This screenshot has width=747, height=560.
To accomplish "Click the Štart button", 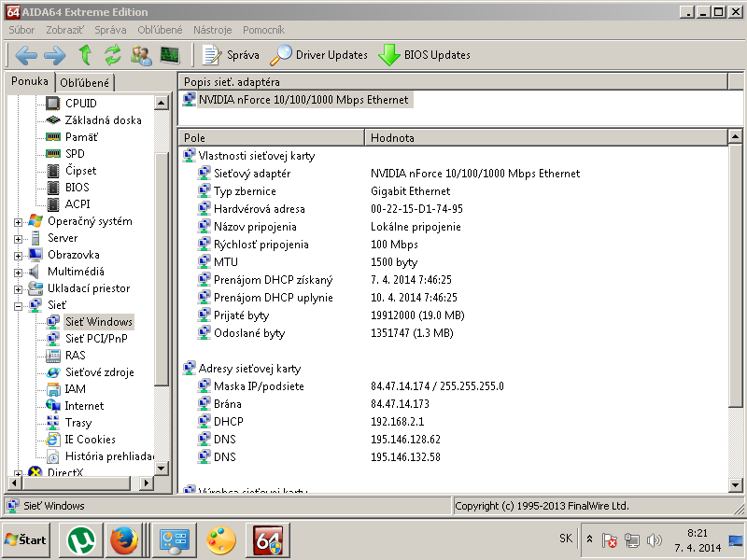I will point(26,540).
